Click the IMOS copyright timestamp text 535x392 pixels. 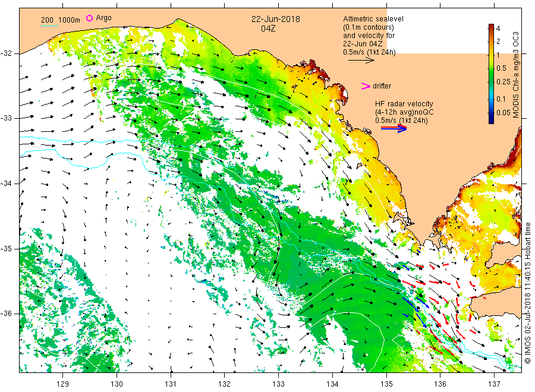click(x=527, y=293)
